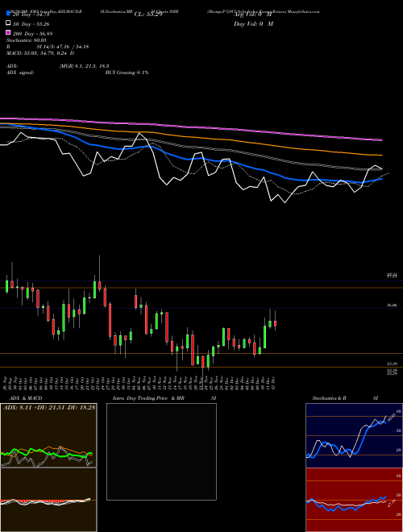The width and height of the screenshot is (403, 532).
Task: Click the white 50 Day legend swatch
Action: click(x=8, y=23)
